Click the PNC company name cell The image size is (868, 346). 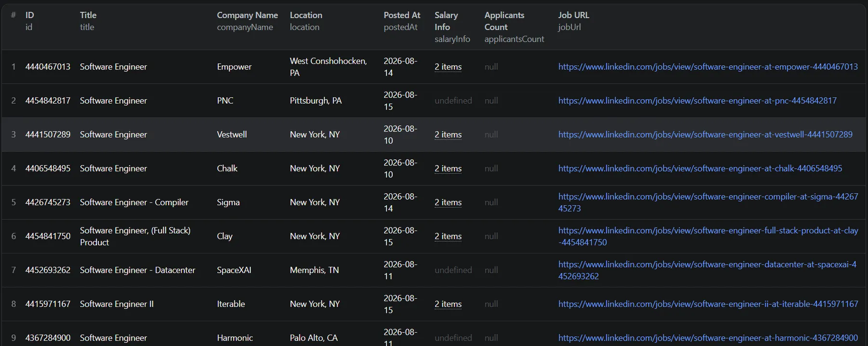tap(225, 100)
